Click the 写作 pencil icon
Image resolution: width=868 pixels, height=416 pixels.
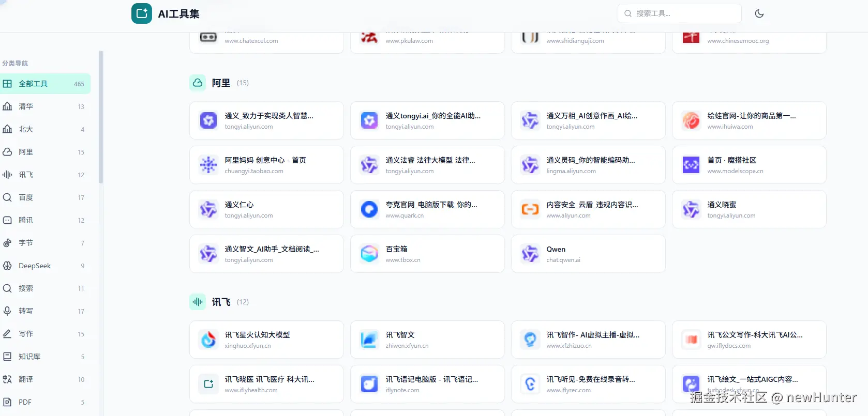coord(7,334)
